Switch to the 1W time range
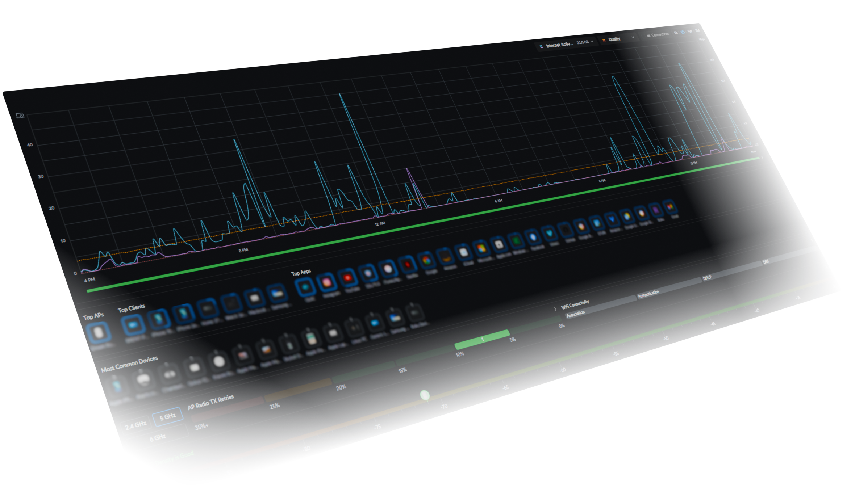 690,31
